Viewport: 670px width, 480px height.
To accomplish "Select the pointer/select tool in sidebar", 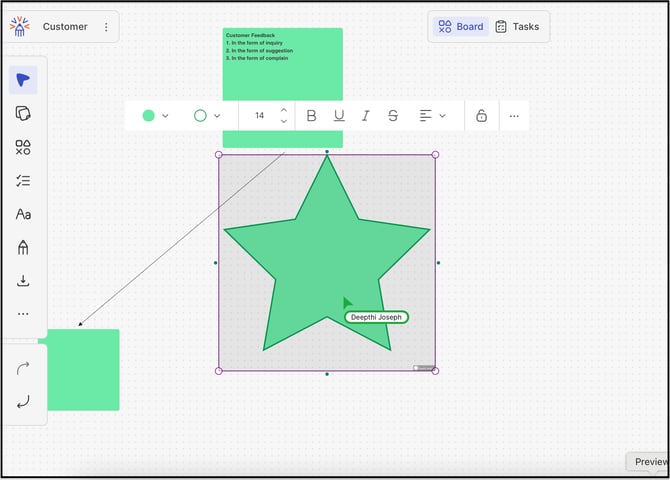I will 23,80.
